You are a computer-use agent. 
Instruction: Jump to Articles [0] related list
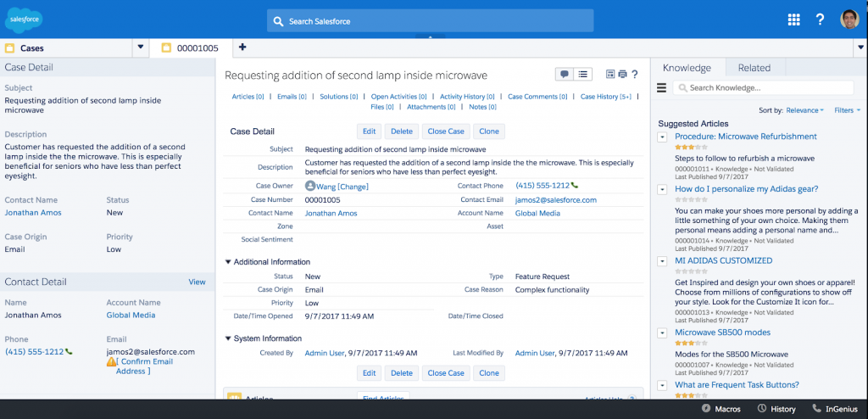coord(248,97)
